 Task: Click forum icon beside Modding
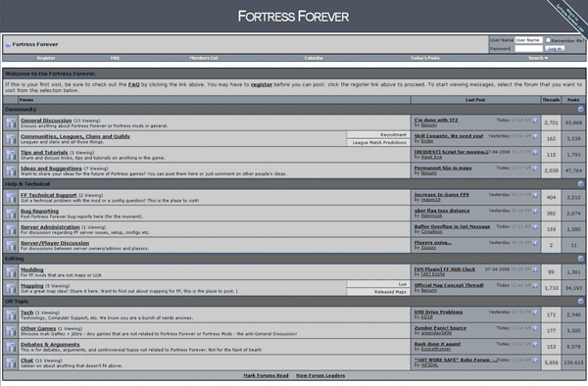pos(11,272)
